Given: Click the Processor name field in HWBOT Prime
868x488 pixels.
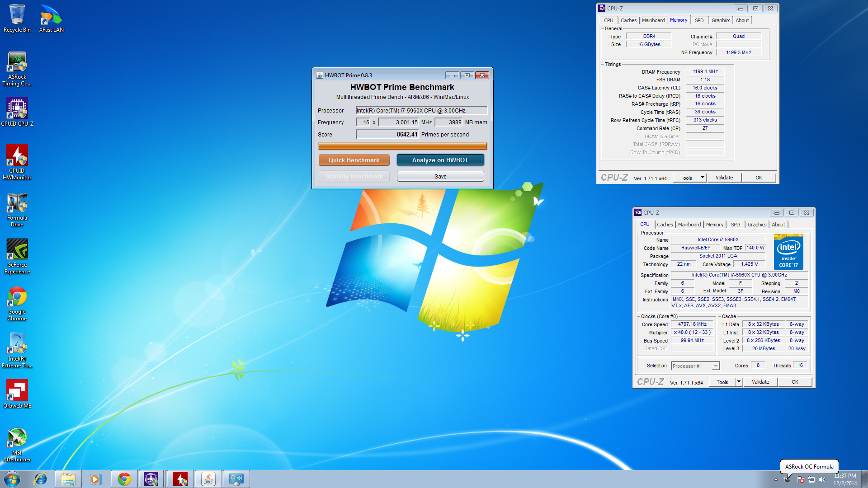Looking at the screenshot, I should (x=421, y=110).
